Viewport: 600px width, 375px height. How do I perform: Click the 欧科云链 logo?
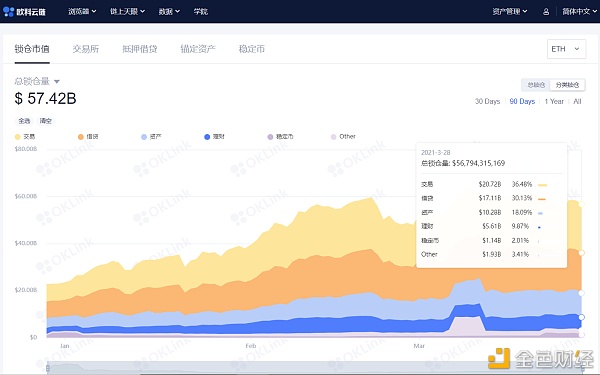tap(24, 12)
